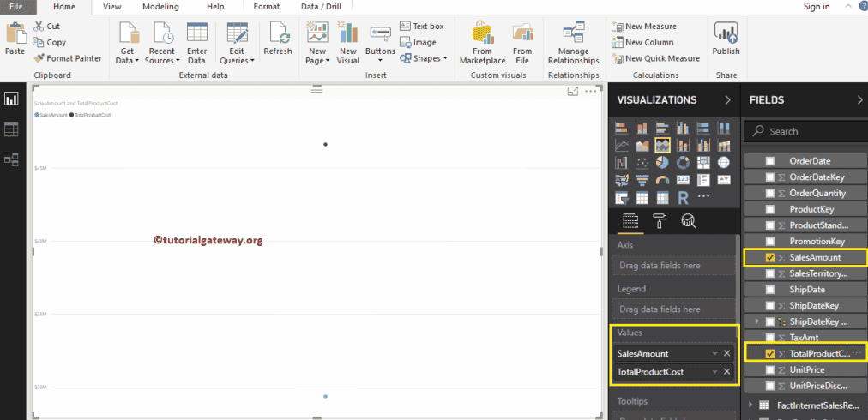The width and height of the screenshot is (868, 420).
Task: Open the Help ribbon tab
Action: [215, 7]
